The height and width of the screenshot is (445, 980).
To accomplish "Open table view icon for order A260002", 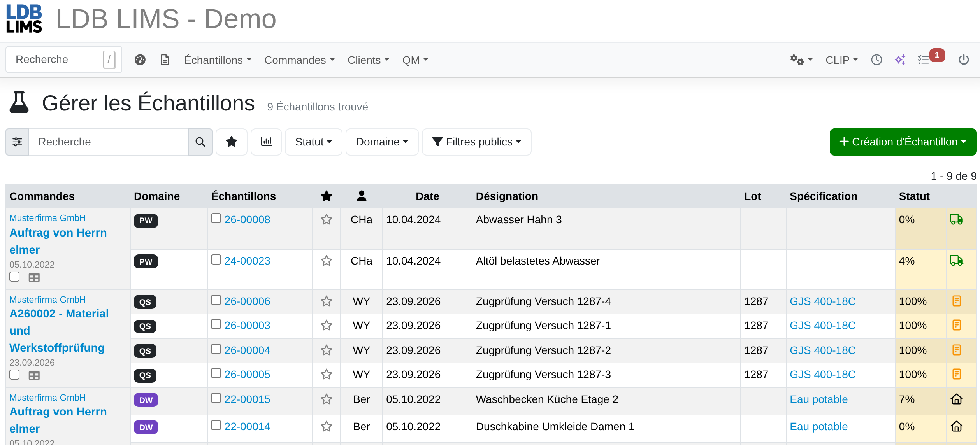I will (34, 376).
